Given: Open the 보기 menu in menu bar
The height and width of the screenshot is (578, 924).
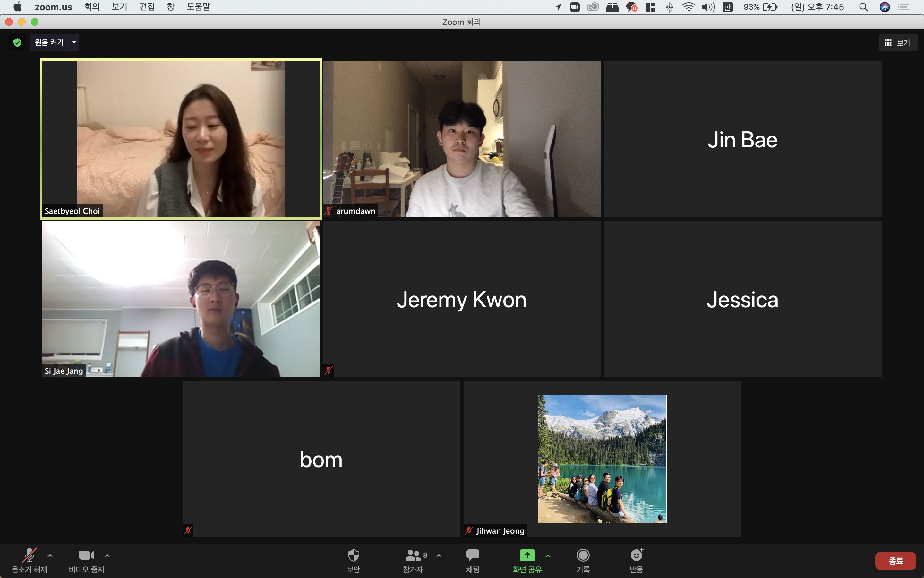Looking at the screenshot, I should pyautogui.click(x=119, y=7).
